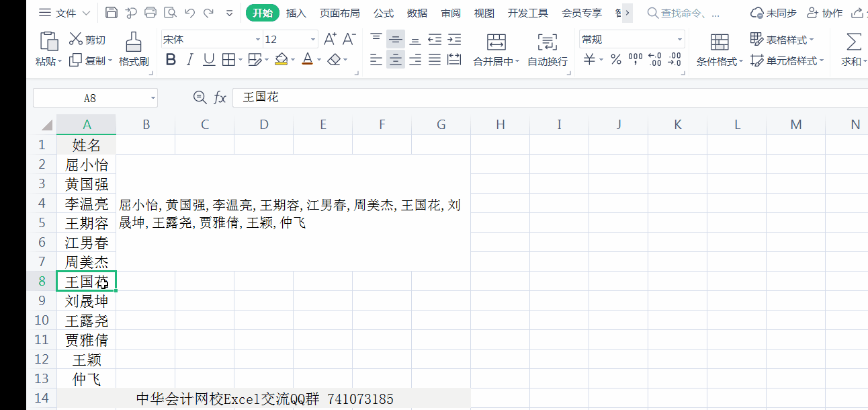This screenshot has height=410, width=868.
Task: Switch to 插入 tab
Action: click(x=296, y=13)
